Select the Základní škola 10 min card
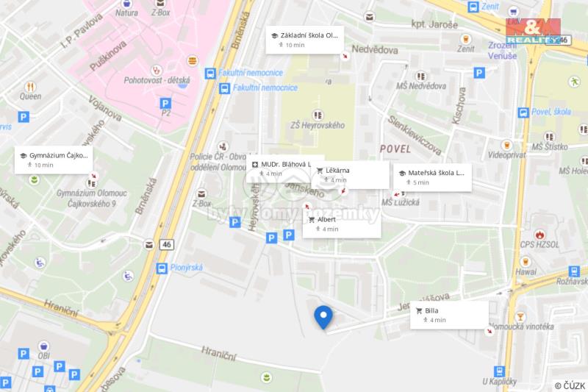The image size is (588, 392). (305, 40)
